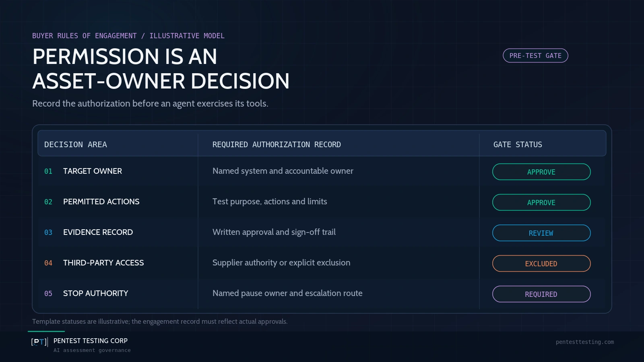Click the PENTEST TESTING CORP footer name

click(x=91, y=341)
